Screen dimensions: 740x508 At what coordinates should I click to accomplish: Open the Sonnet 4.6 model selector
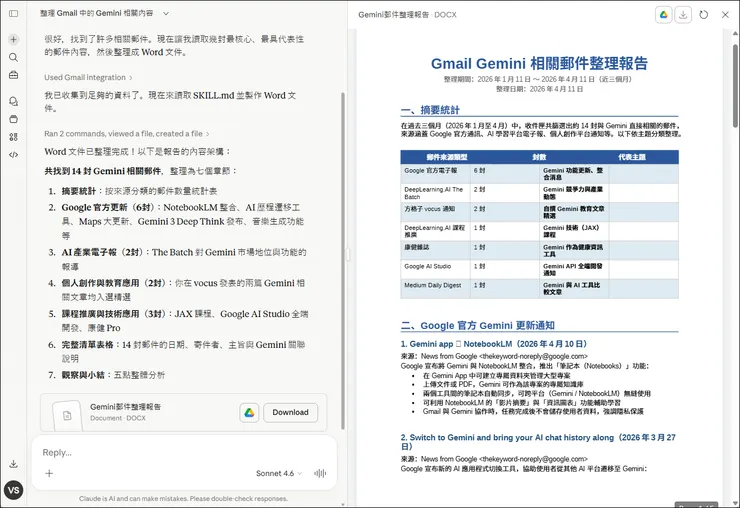pos(278,473)
